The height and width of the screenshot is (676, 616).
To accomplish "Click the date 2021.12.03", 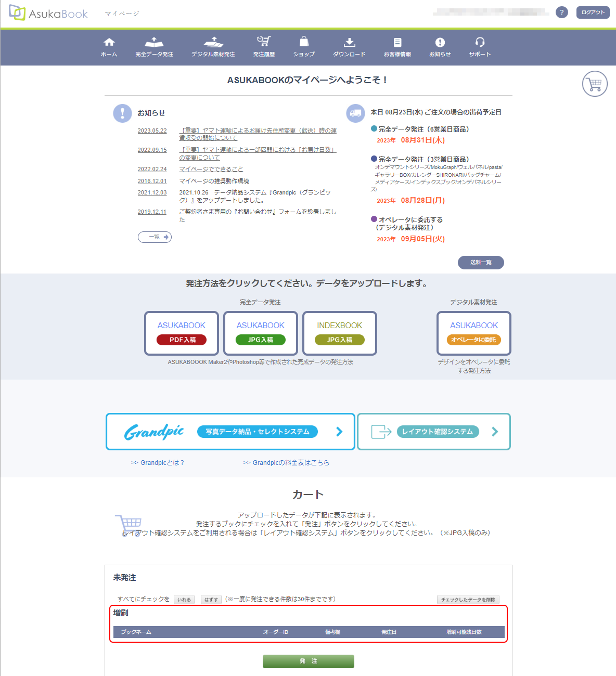I will point(152,192).
